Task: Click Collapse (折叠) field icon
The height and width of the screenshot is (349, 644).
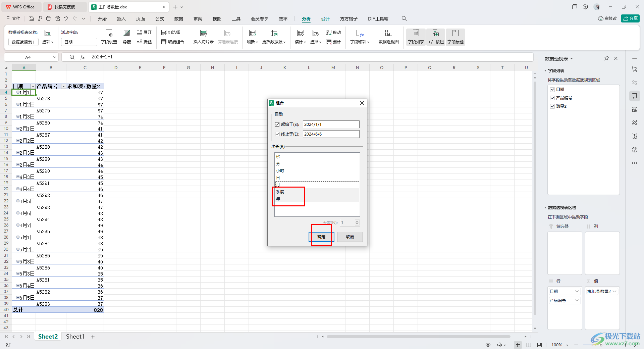Action: (144, 42)
